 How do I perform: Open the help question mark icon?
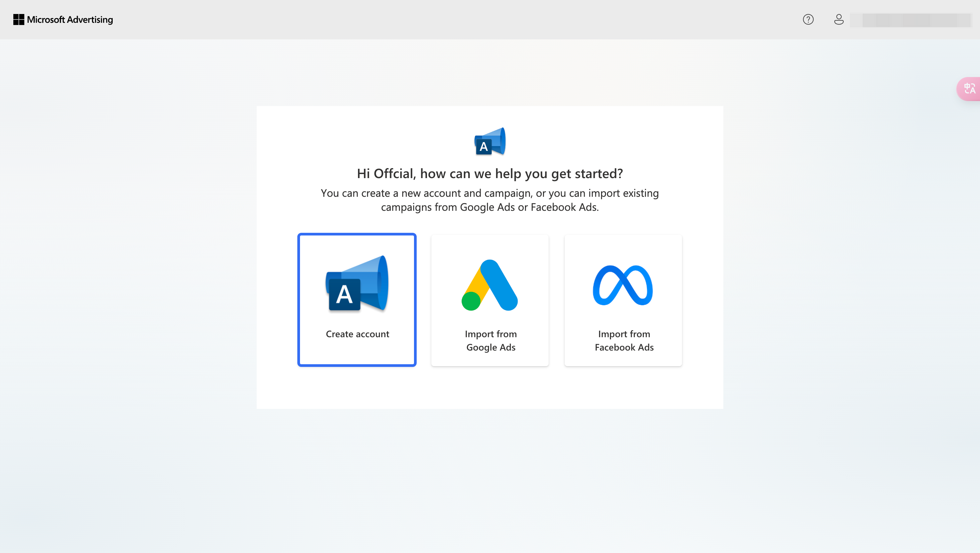tap(808, 19)
